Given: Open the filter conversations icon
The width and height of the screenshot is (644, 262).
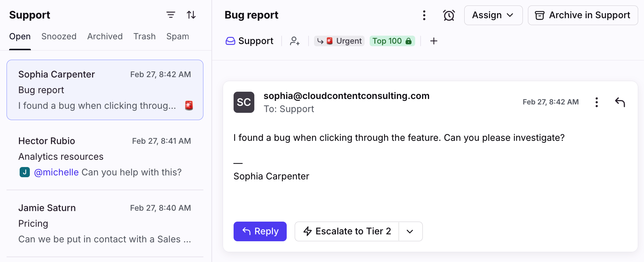Looking at the screenshot, I should coord(171,15).
